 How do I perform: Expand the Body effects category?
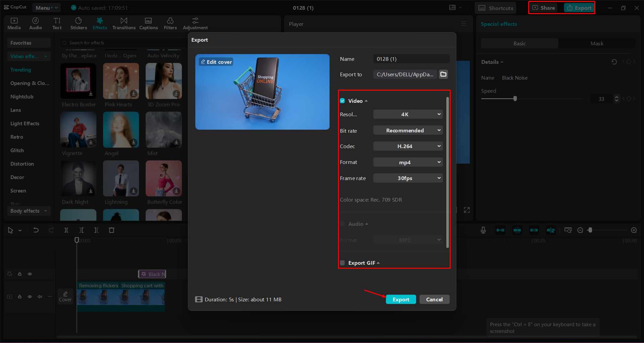(x=29, y=211)
